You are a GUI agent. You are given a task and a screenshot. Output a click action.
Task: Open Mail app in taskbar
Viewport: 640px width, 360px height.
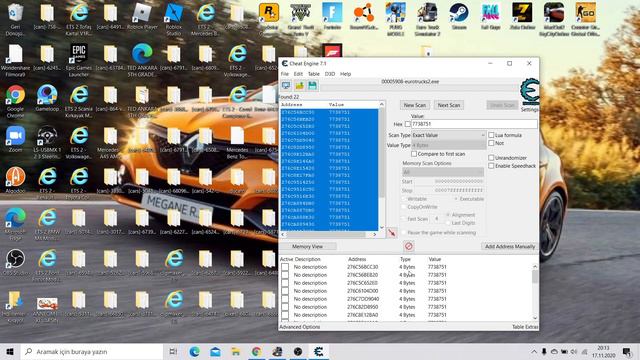[215, 351]
